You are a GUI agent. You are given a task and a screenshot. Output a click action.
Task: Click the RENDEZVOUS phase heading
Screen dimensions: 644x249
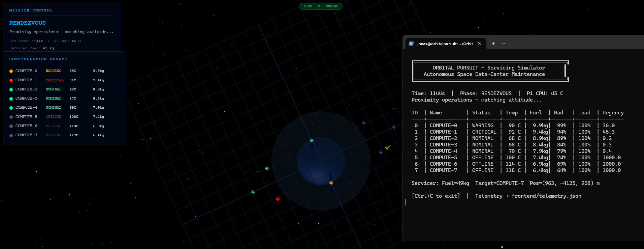(x=28, y=23)
